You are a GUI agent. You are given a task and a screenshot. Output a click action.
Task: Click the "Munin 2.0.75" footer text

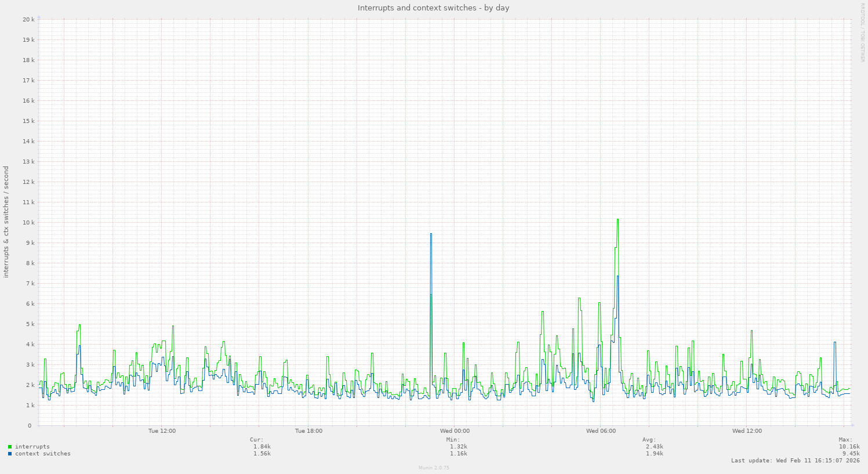434,468
